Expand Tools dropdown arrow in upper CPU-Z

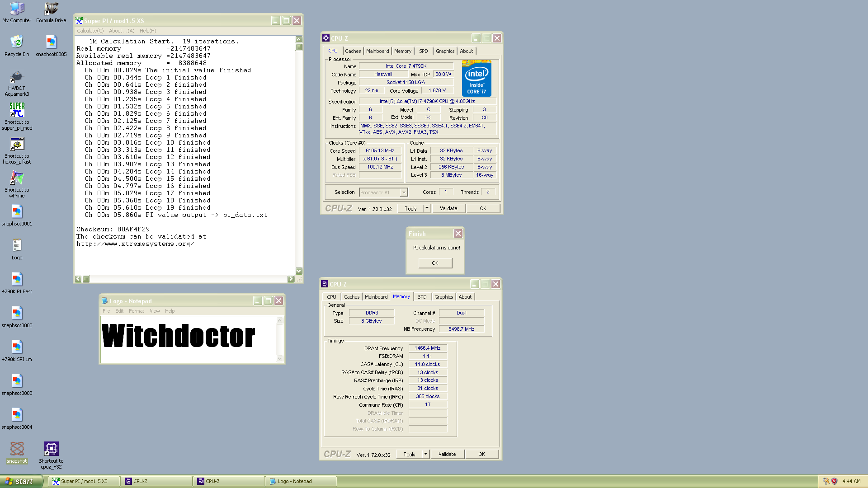pos(427,208)
